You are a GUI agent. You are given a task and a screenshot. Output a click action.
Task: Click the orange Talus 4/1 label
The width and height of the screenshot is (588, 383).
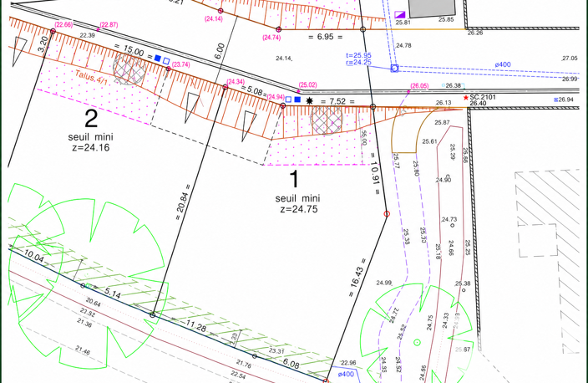(92, 77)
